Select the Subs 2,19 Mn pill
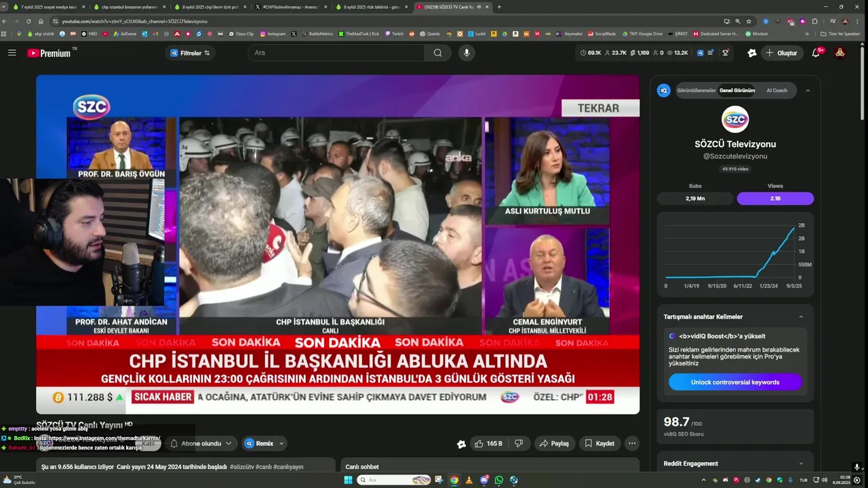 click(x=695, y=199)
